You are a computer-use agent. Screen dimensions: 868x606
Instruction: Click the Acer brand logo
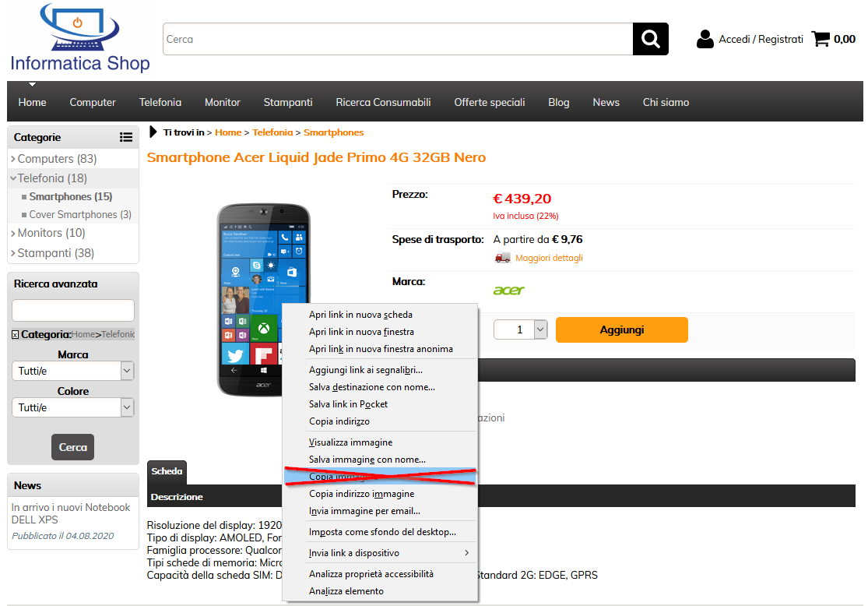click(508, 291)
